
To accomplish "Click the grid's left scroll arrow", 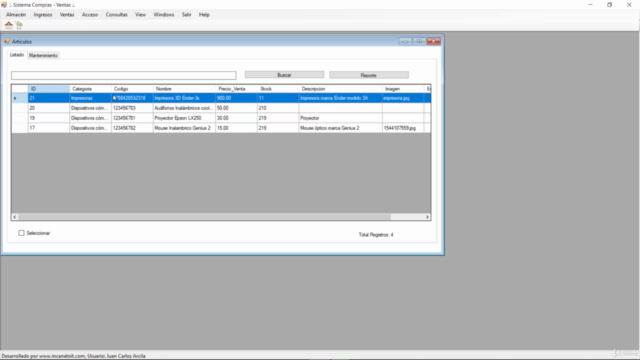I will pyautogui.click(x=15, y=217).
